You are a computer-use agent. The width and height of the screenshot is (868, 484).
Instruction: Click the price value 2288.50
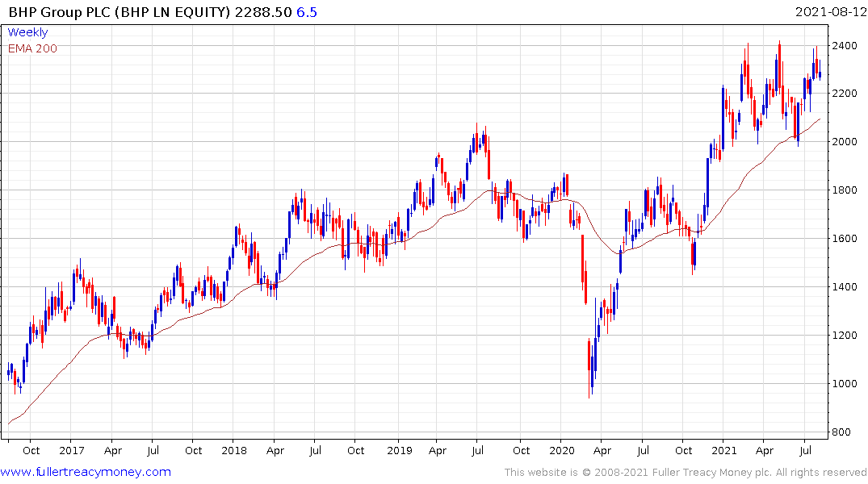263,12
